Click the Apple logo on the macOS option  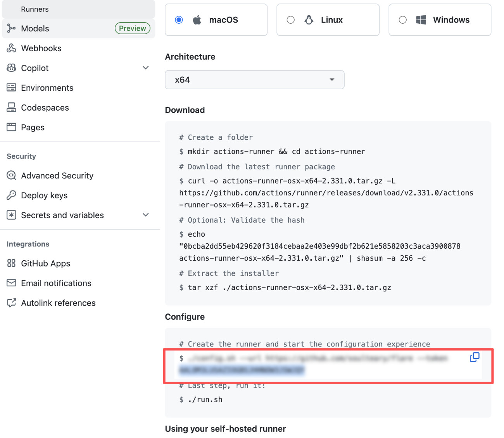197,19
